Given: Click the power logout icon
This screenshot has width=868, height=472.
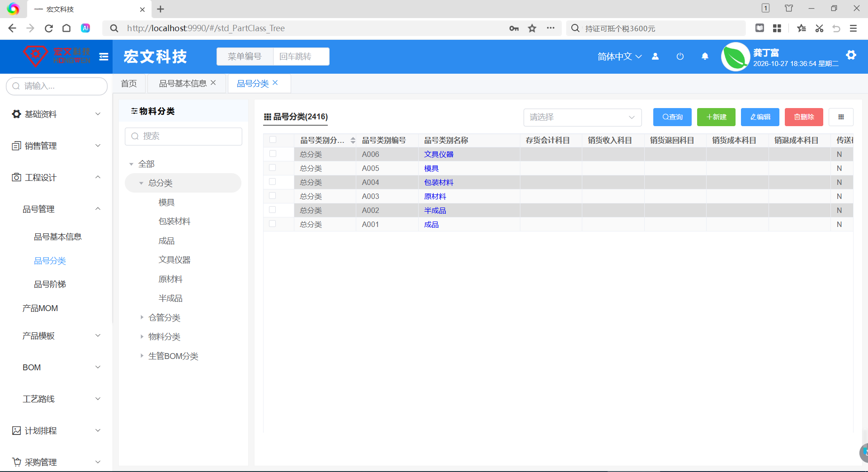Looking at the screenshot, I should tap(680, 57).
